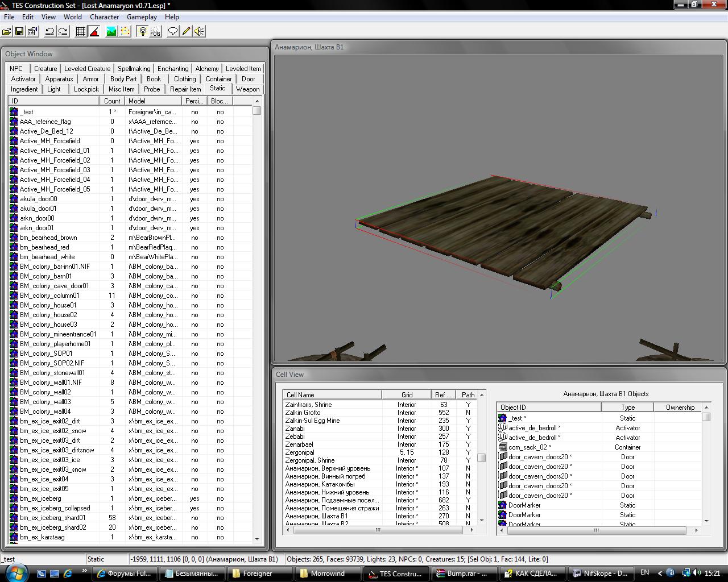Open the Edit menu

pos(27,17)
